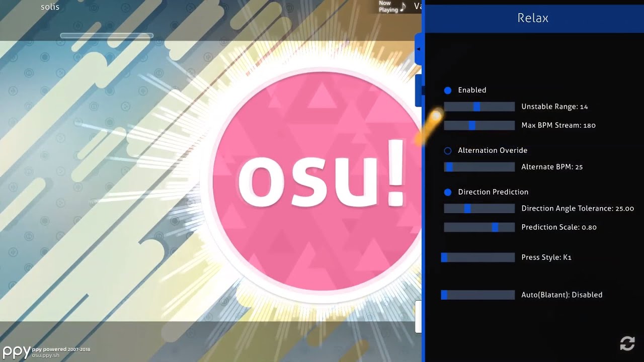Click the big pink osu! logo
The width and height of the screenshot is (644, 362).
point(317,182)
